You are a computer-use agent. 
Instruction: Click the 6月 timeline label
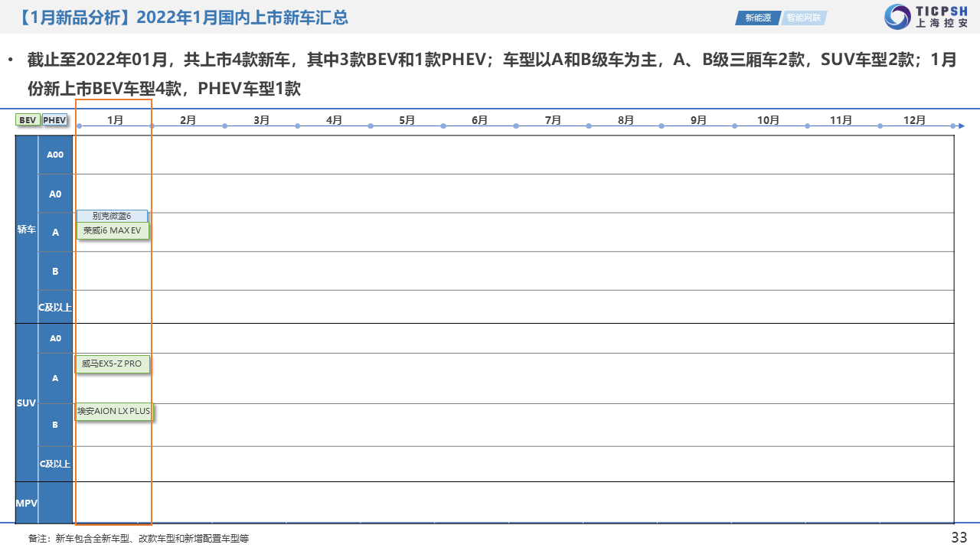click(479, 120)
